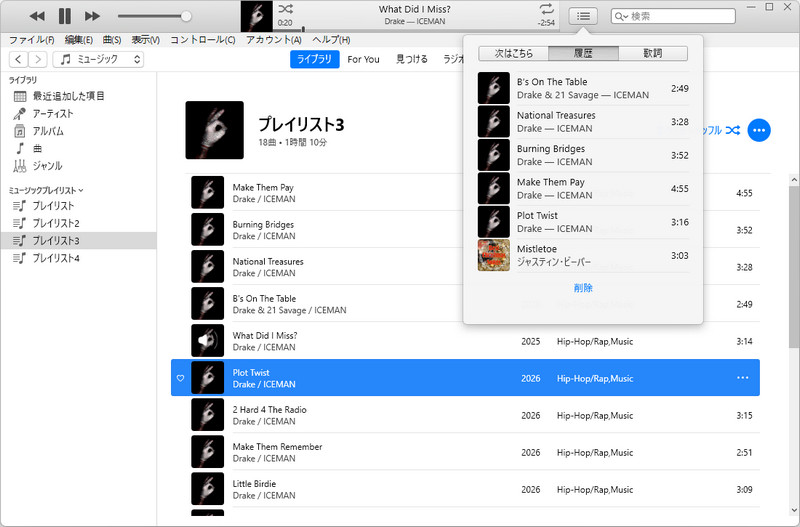Click the 削除 link to clear history
This screenshot has width=800, height=527.
583,288
